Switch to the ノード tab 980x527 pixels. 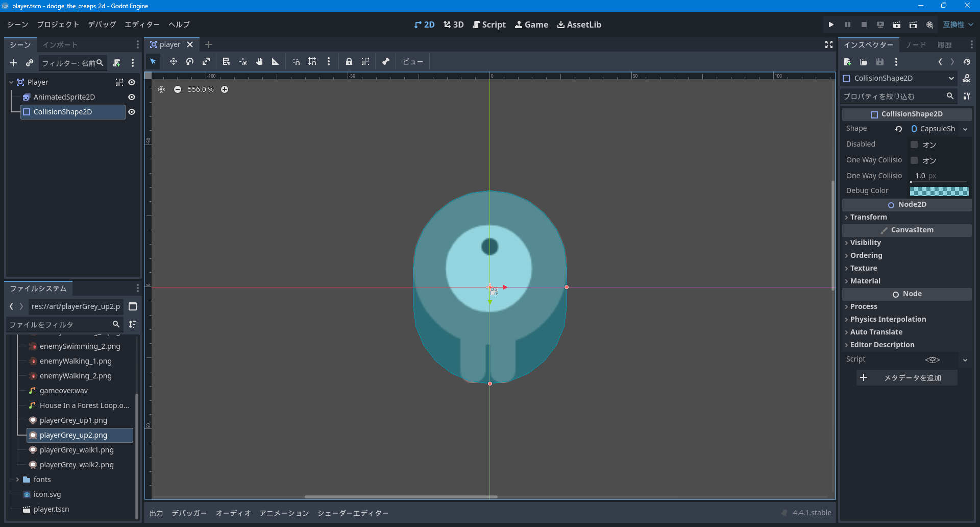point(916,45)
